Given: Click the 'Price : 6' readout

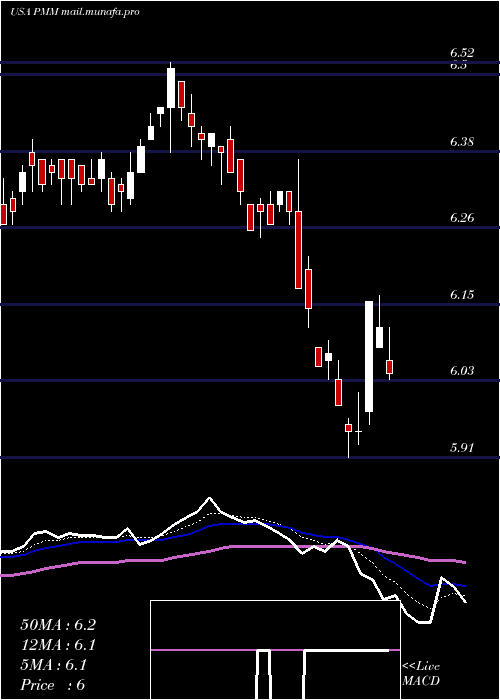Looking at the screenshot, I should tap(52, 685).
